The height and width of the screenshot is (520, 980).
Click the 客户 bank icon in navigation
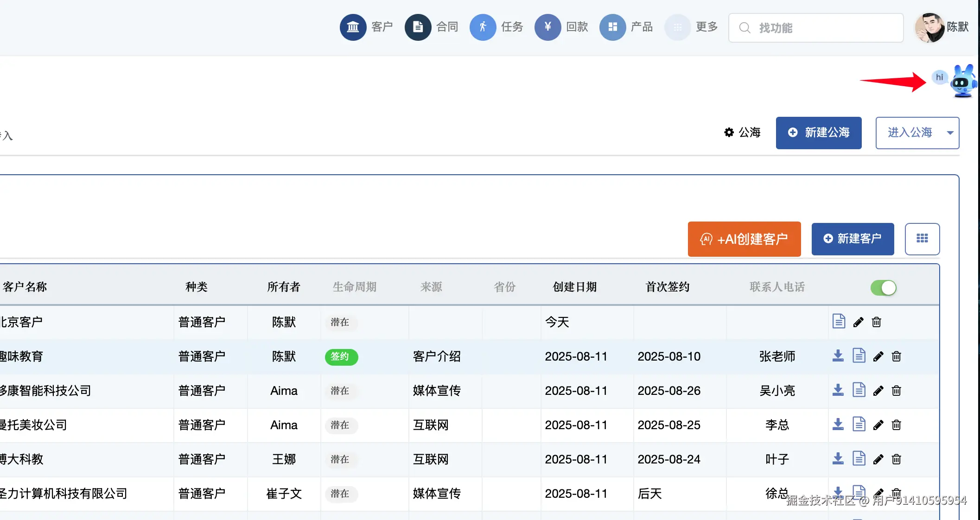click(x=353, y=27)
